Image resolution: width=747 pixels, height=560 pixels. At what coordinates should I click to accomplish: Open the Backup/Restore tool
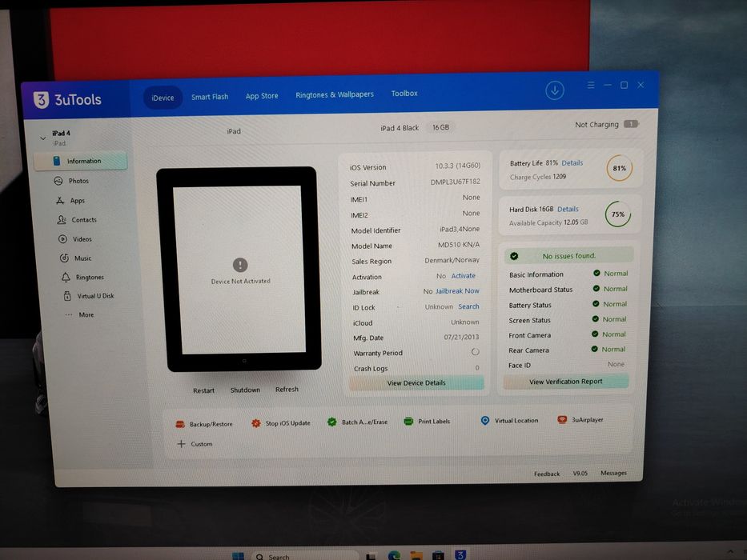point(204,424)
